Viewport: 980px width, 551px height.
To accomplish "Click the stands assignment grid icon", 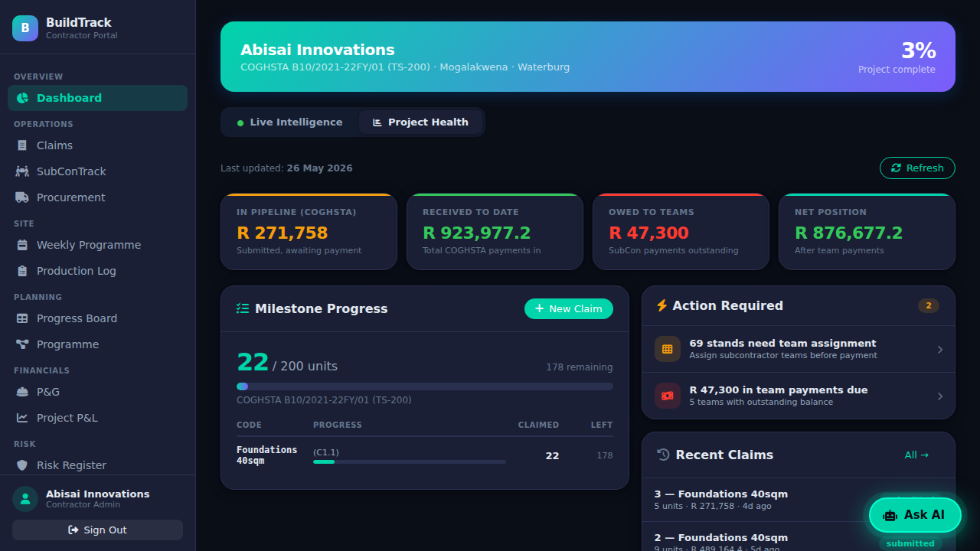I will 668,349.
